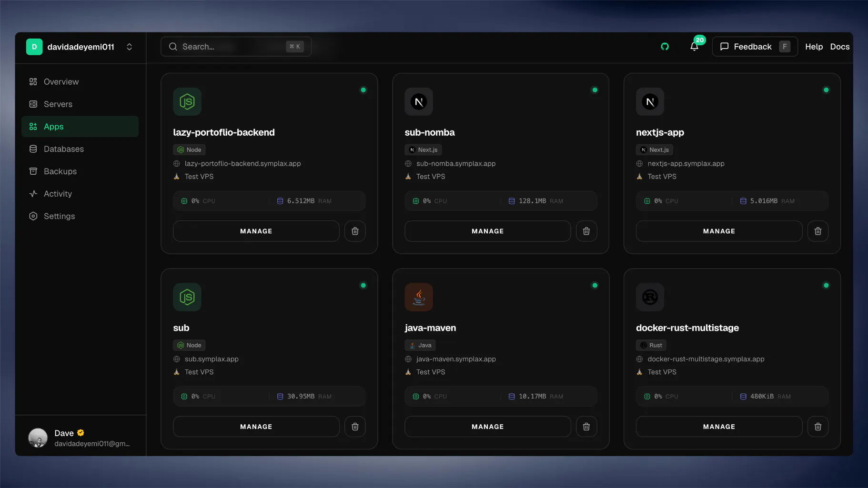This screenshot has width=868, height=488.
Task: Open the Help link
Action: tap(814, 47)
